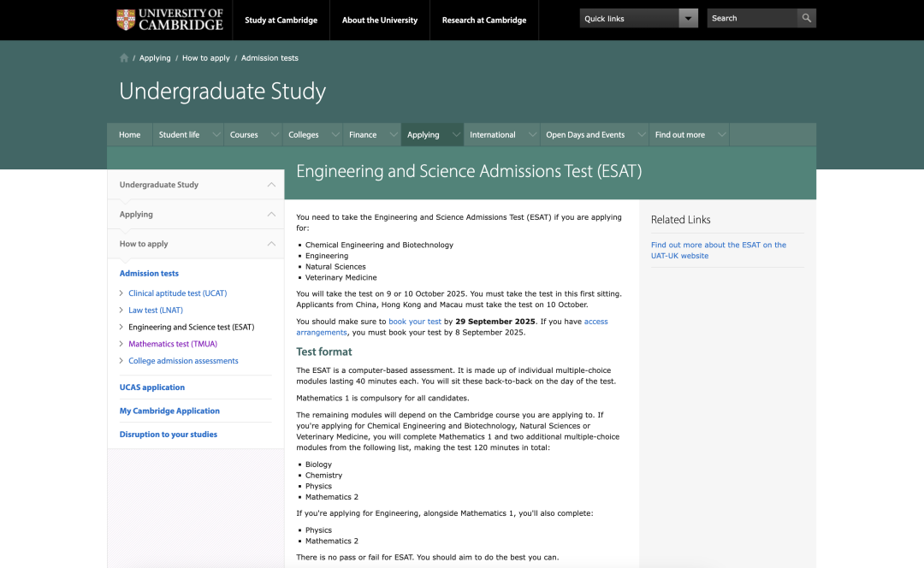Open Research at Cambridge menu
Viewport: 924px width, 568px height.
click(484, 20)
